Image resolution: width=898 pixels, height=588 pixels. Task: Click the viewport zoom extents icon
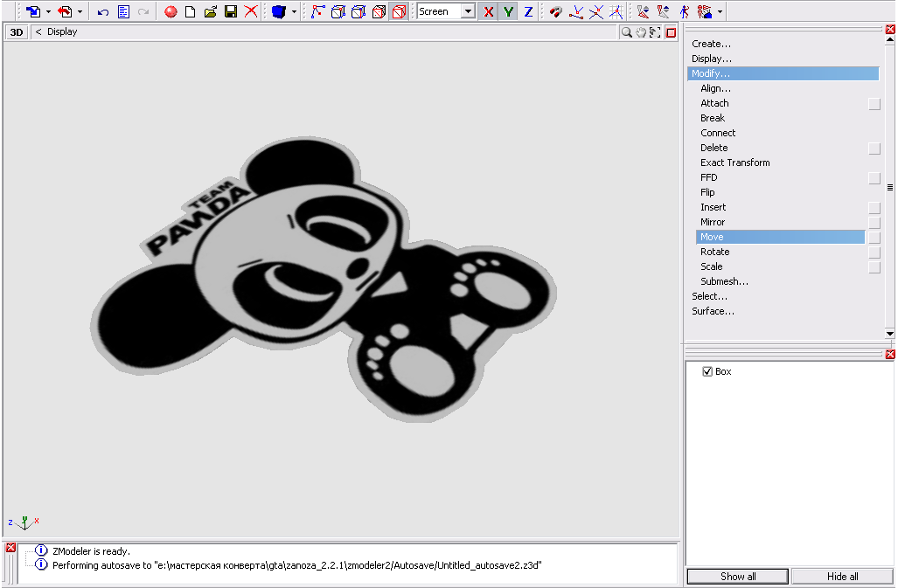[655, 32]
